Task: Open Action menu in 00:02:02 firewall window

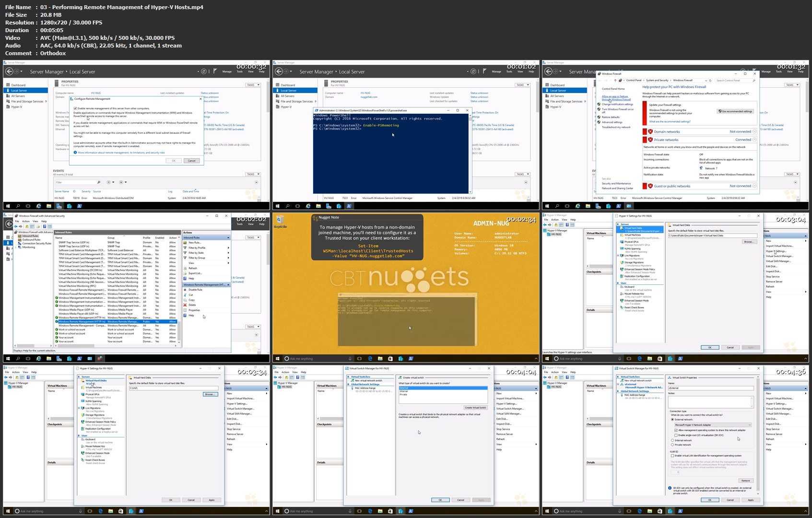Action: click(x=26, y=221)
